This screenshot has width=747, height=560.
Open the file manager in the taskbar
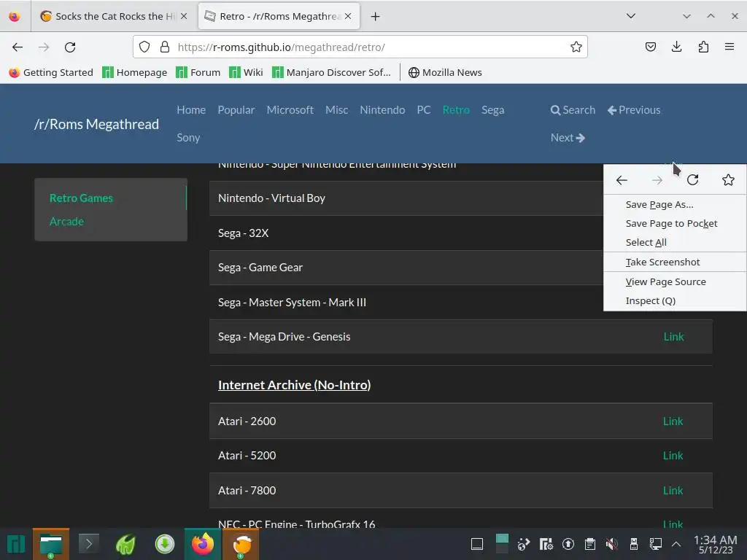point(51,544)
